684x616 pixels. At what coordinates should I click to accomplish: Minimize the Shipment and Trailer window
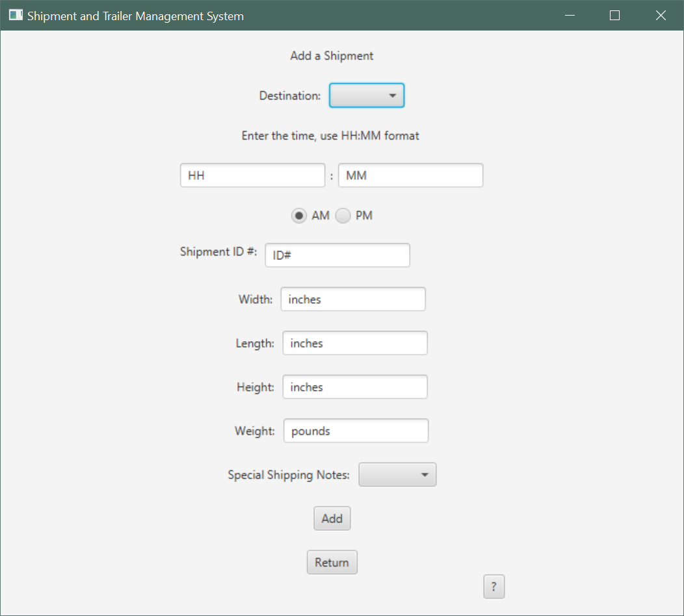(x=570, y=15)
